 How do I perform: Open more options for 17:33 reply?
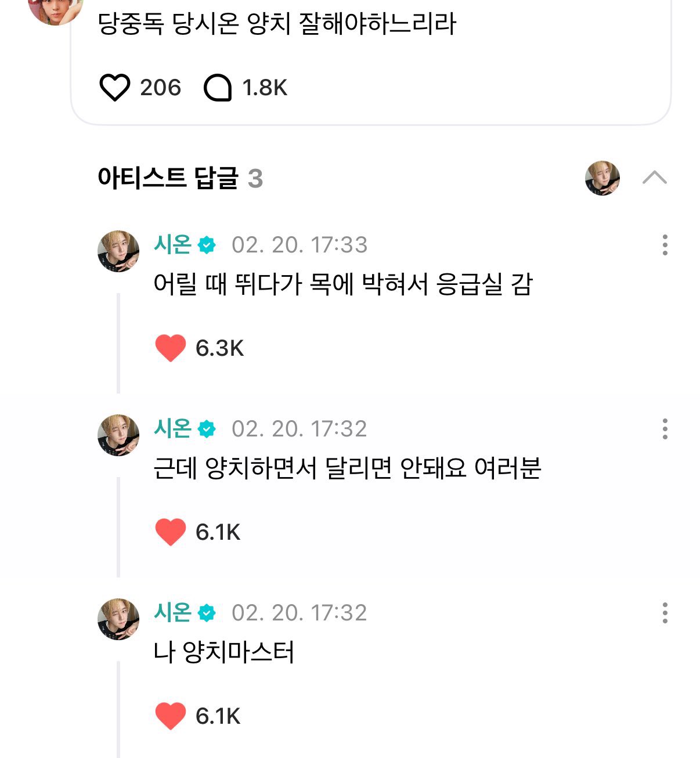point(665,245)
